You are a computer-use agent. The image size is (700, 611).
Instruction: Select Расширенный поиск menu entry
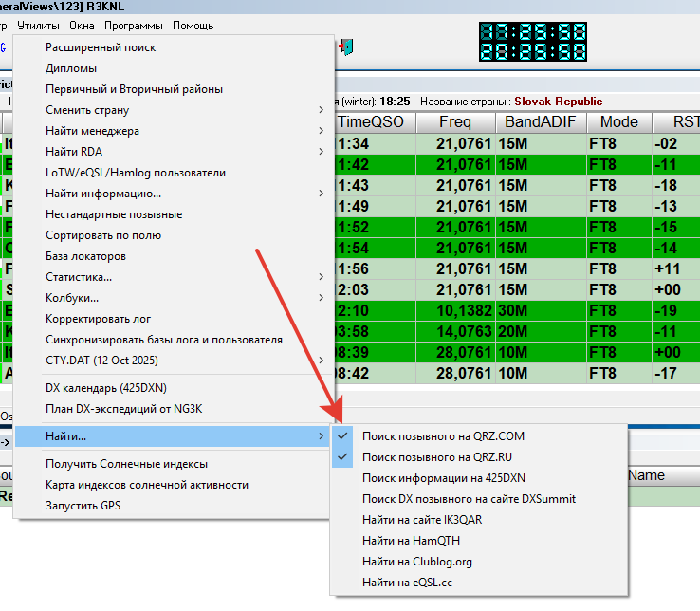tap(175, 47)
